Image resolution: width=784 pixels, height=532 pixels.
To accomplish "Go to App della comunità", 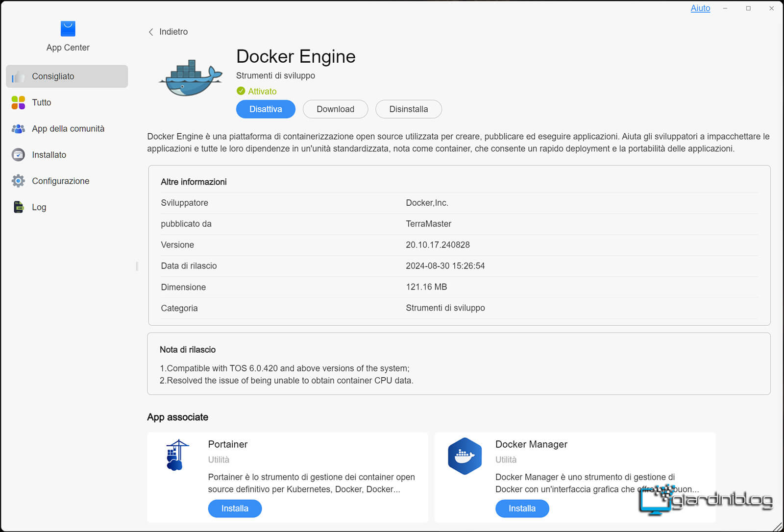I will tap(67, 129).
